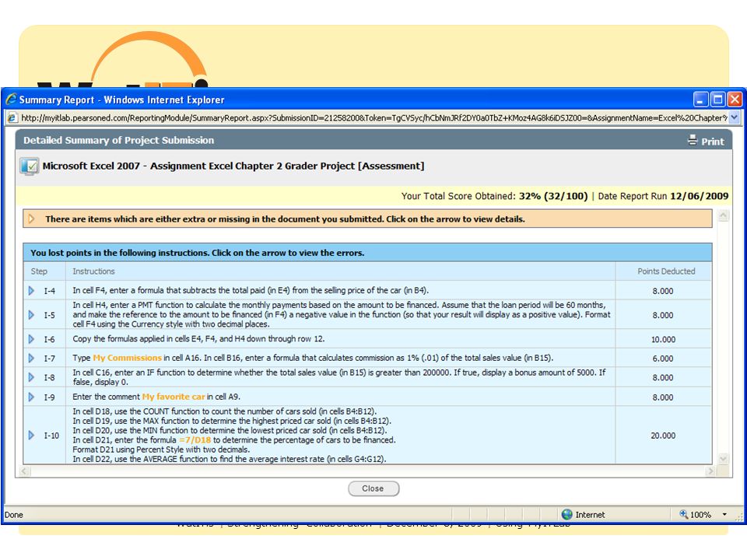This screenshot has width=747, height=560.
Task: Click the zoom magnifier icon
Action: pos(684,514)
